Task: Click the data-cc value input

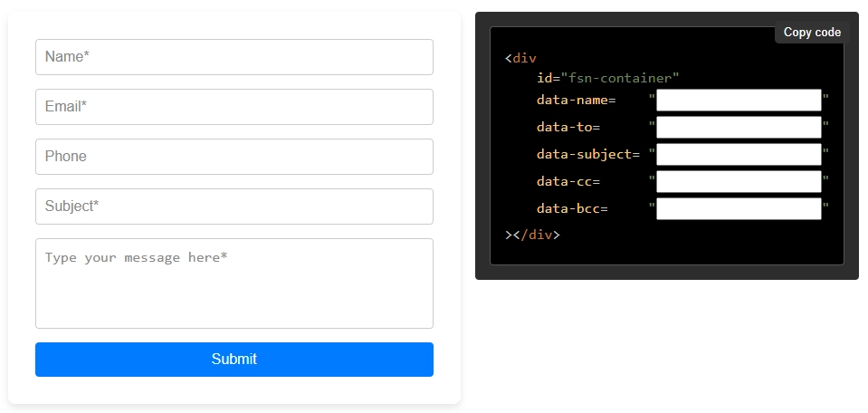Action: pyautogui.click(x=738, y=182)
